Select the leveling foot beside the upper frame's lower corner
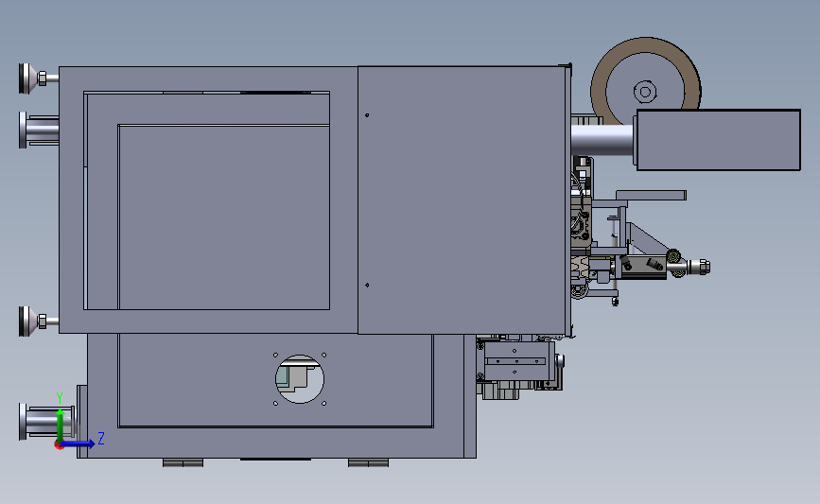Viewport: 820px width, 504px height. pos(38,321)
